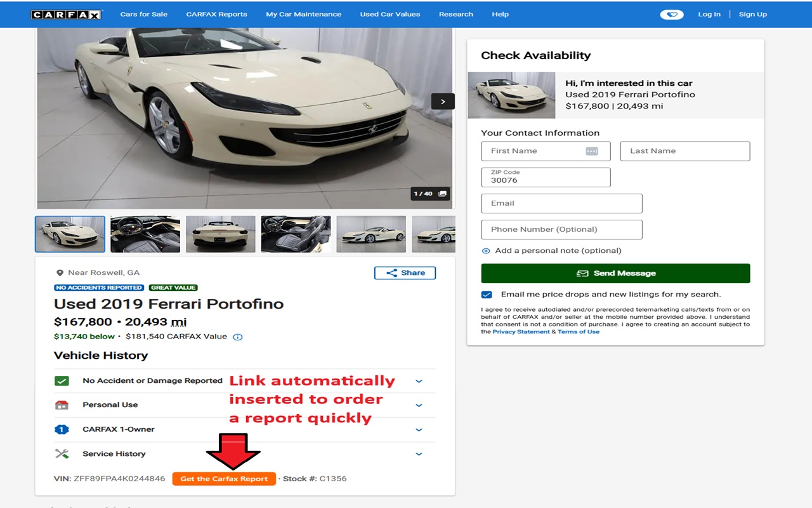
Task: Click the plus icon for personal note
Action: [486, 251]
